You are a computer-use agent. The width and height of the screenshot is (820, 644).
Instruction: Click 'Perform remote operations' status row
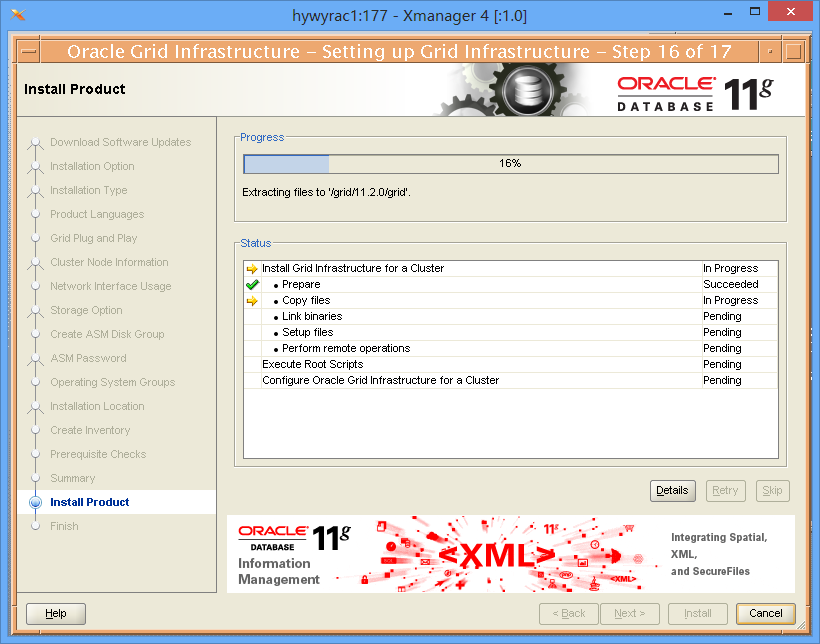click(x=511, y=348)
